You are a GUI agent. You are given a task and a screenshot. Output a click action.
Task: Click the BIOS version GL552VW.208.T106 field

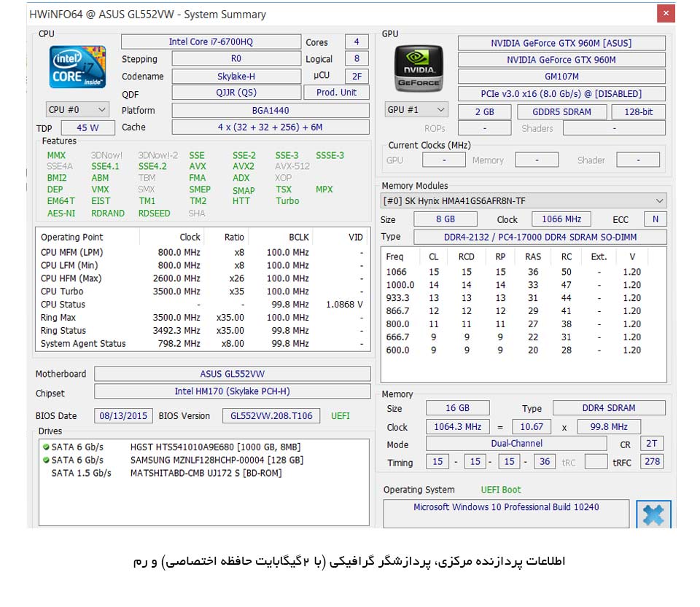point(271,415)
